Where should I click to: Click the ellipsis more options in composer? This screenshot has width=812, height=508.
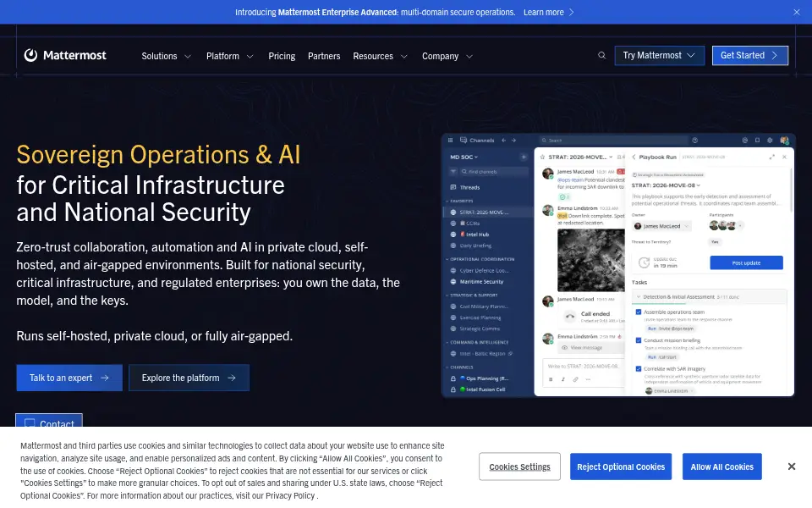588,379
